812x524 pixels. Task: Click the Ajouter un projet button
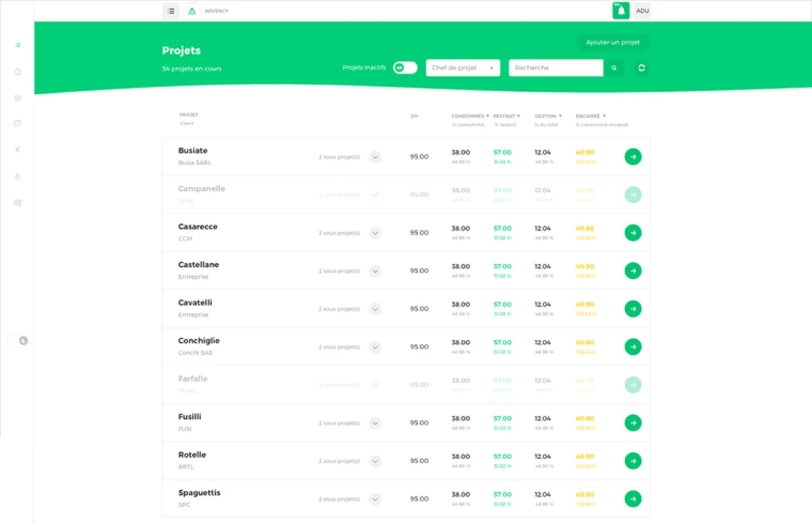pos(612,42)
